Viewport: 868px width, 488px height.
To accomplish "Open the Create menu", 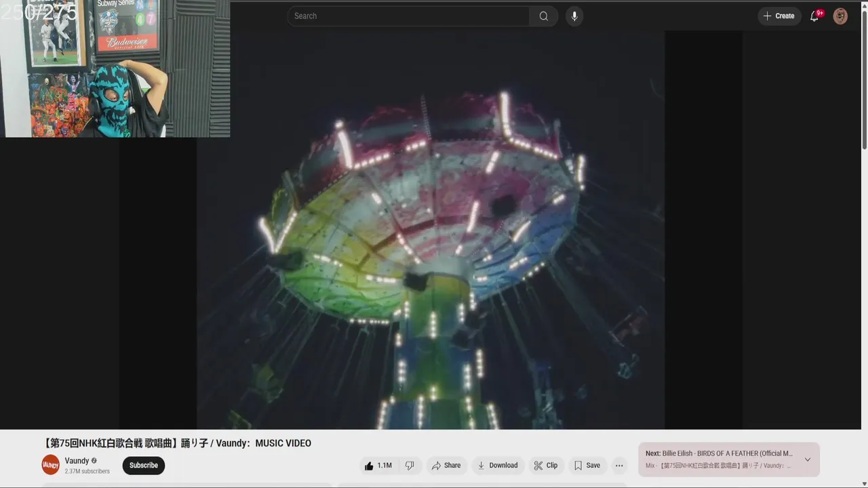I will 779,16.
